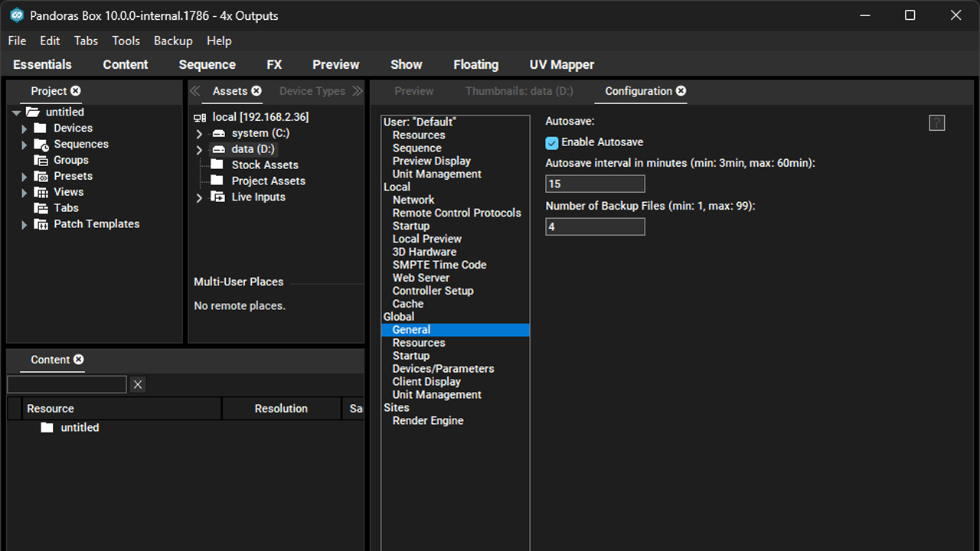
Task: Open the Help menu
Action: 219,41
